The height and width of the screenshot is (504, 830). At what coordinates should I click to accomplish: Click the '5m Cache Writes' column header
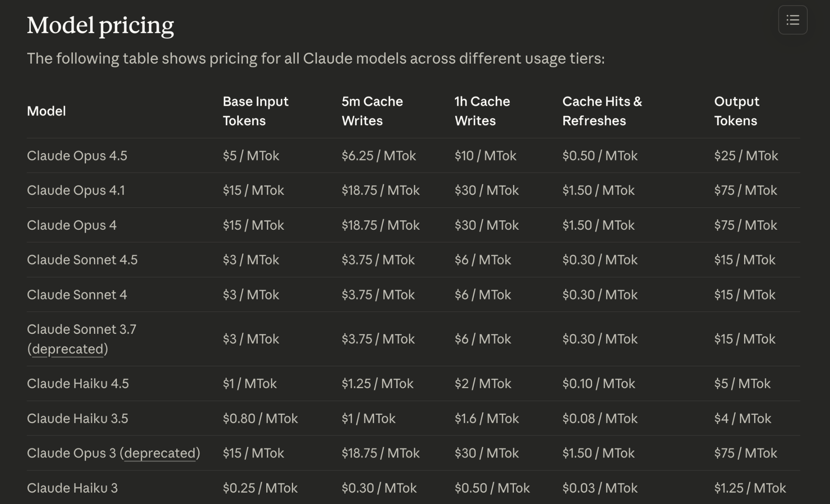[x=372, y=111]
